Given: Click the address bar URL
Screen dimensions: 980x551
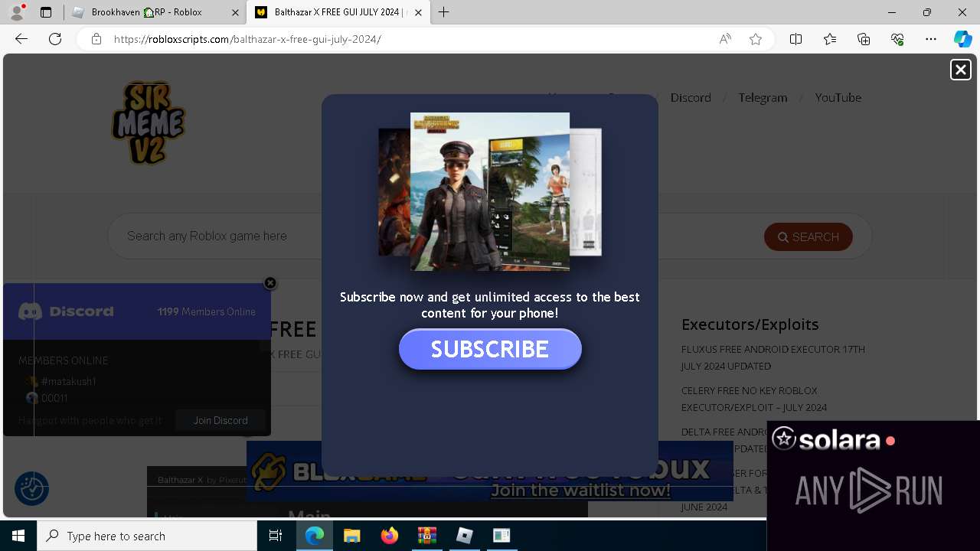Looking at the screenshot, I should tap(247, 39).
